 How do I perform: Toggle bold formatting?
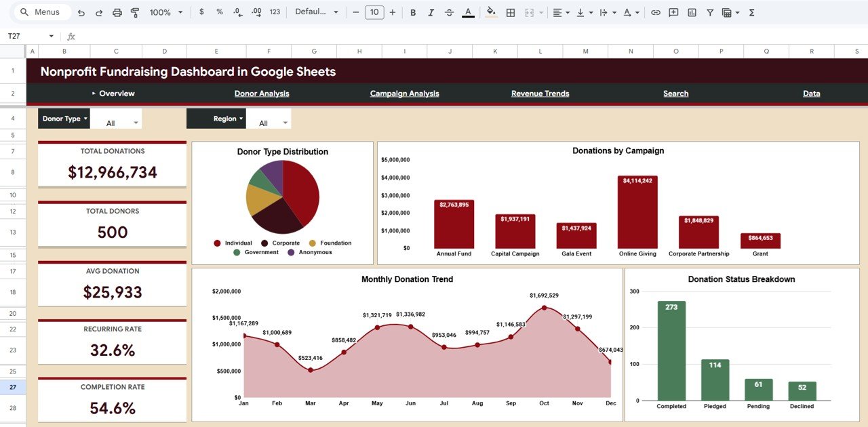pos(412,12)
